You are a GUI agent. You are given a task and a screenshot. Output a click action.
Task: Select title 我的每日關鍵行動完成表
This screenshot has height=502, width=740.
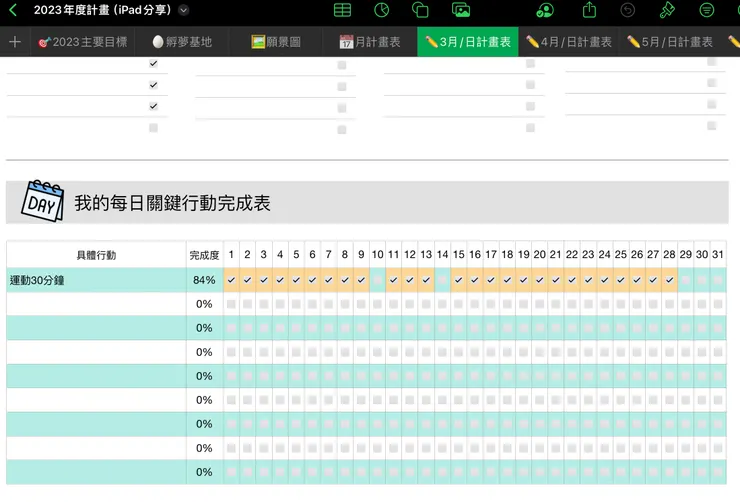172,203
